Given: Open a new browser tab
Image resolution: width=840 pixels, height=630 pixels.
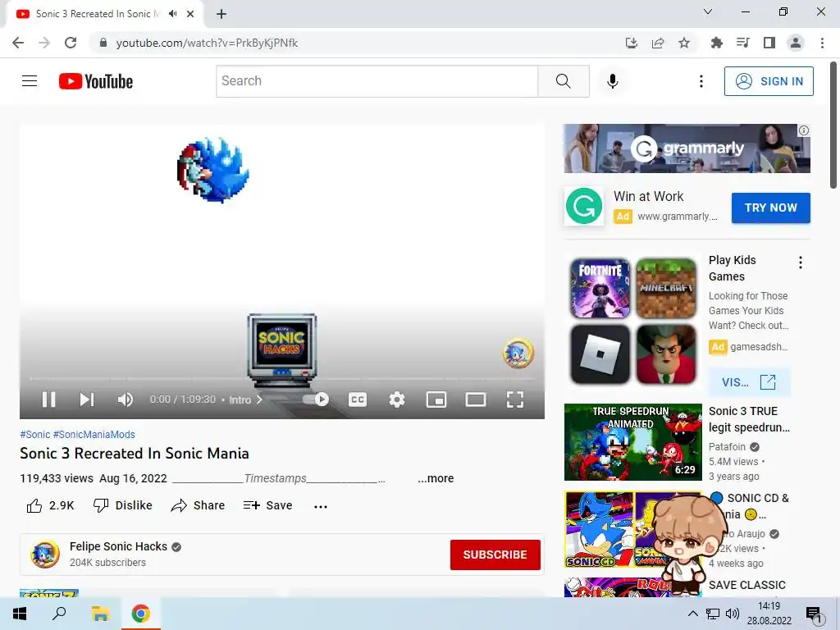Looking at the screenshot, I should pyautogui.click(x=221, y=14).
